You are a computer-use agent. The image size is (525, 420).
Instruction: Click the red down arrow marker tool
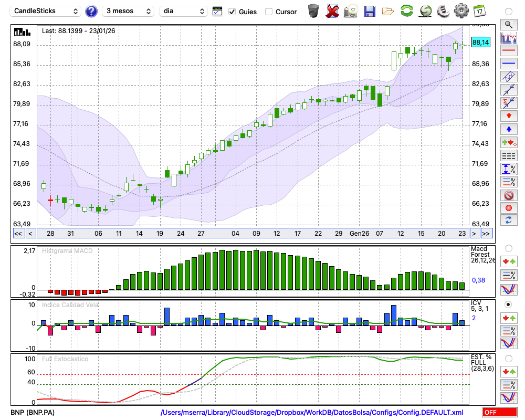[508, 115]
